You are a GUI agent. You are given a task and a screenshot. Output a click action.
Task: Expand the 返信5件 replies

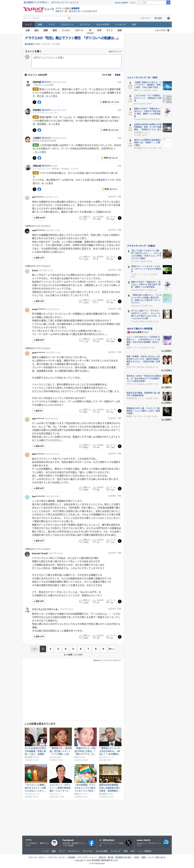point(38,411)
